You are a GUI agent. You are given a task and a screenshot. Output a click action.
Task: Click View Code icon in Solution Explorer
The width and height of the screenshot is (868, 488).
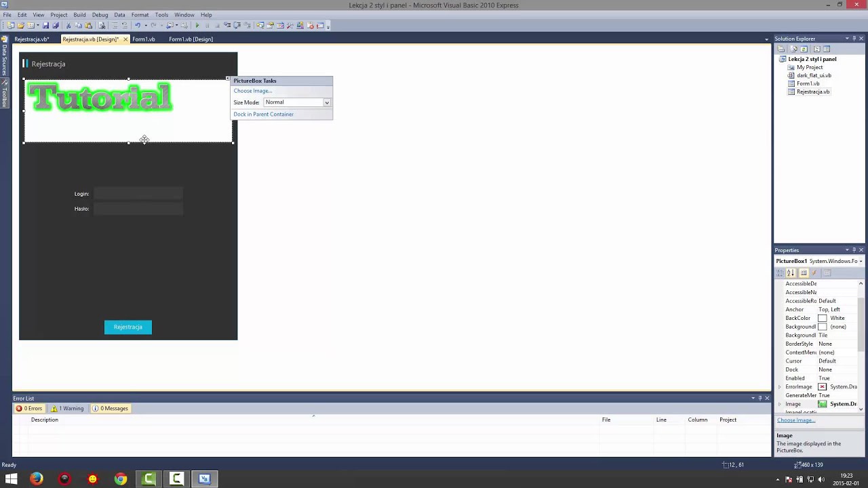(x=816, y=49)
